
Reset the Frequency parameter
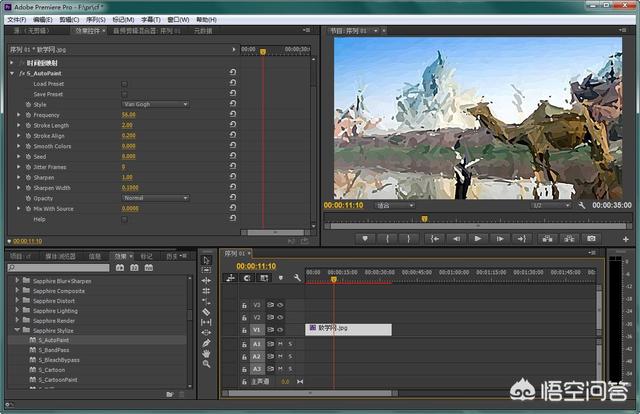tap(233, 114)
